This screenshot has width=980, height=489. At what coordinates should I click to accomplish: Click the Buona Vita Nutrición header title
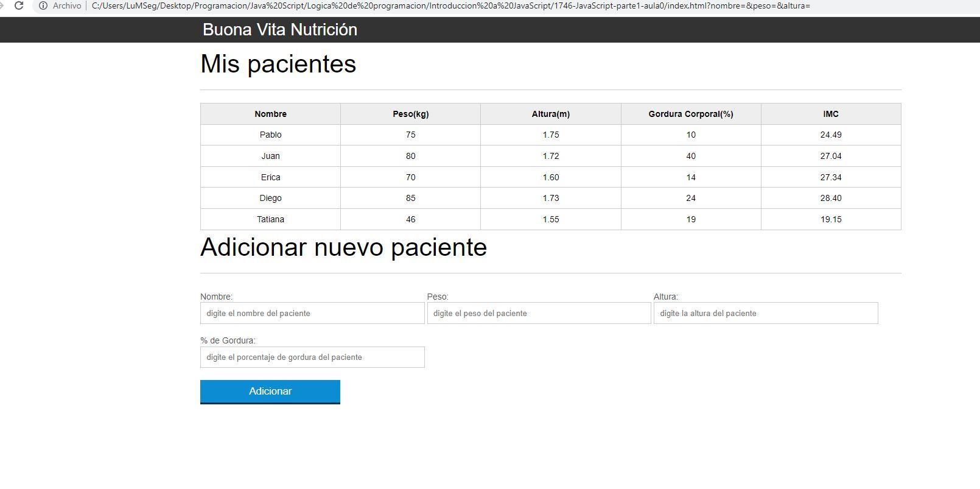click(x=280, y=30)
